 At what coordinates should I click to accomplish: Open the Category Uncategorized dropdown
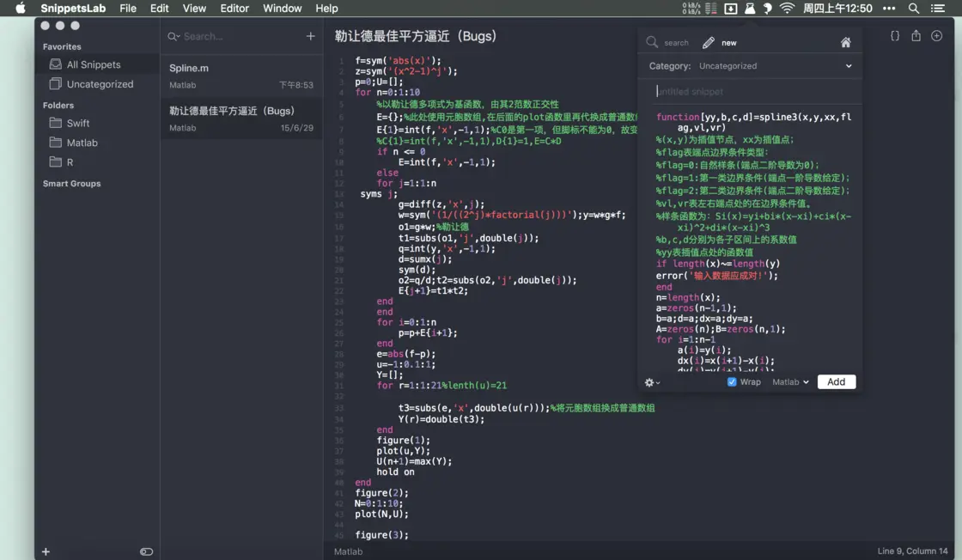776,65
